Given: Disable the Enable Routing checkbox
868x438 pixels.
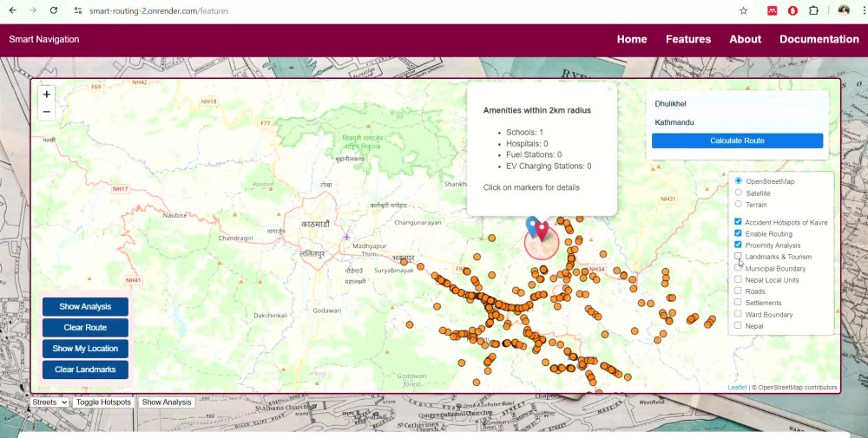Looking at the screenshot, I should coord(738,233).
